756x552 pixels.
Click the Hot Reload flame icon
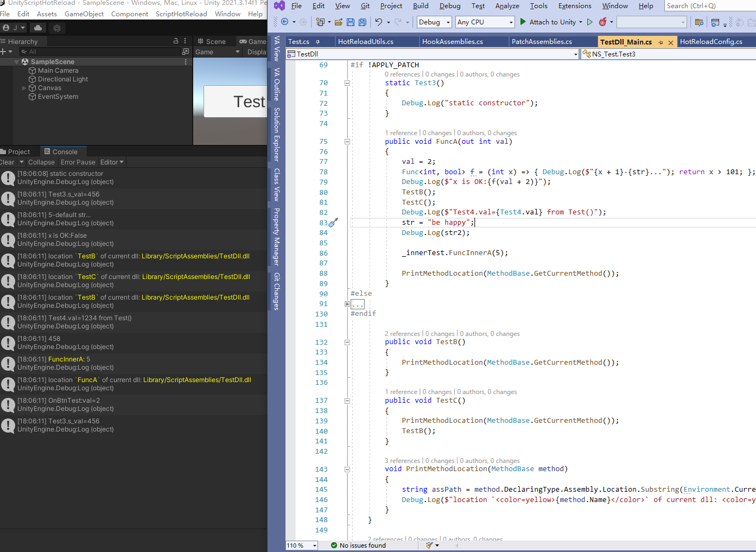(x=602, y=22)
